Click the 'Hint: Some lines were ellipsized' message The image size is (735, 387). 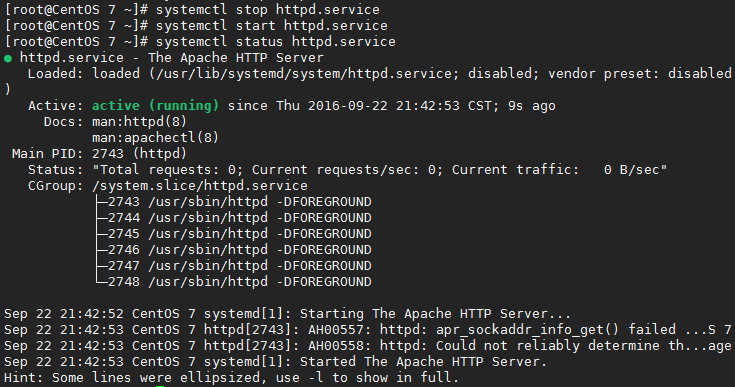point(232,377)
